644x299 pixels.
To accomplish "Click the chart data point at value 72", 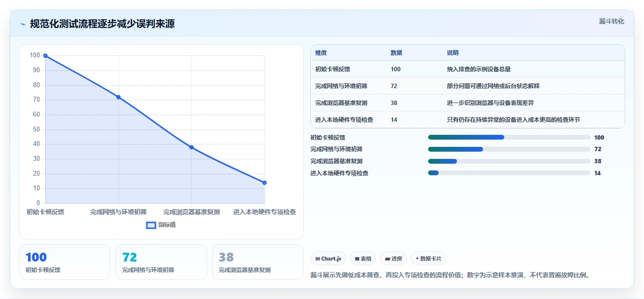I will pyautogui.click(x=118, y=97).
